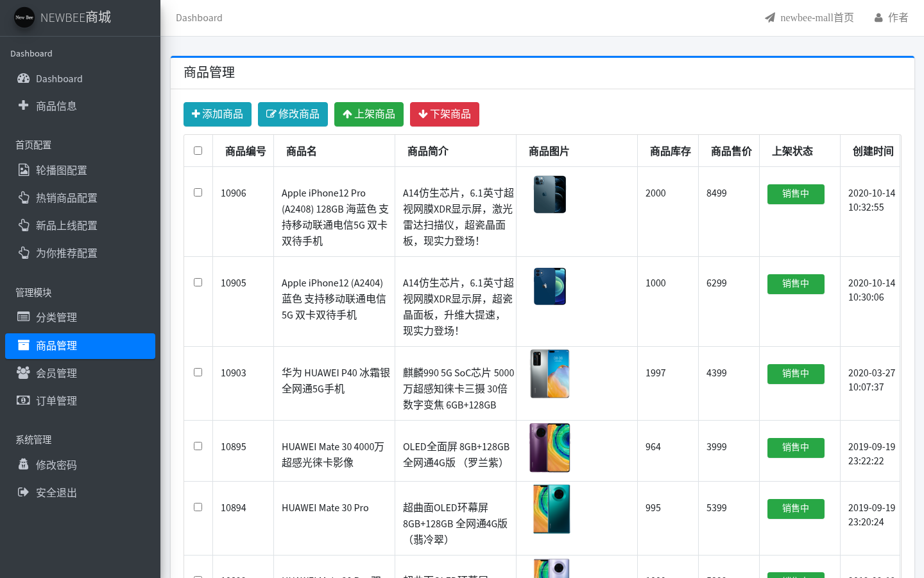Click the paper plane icon in header
The width and height of the screenshot is (924, 578).
[770, 17]
